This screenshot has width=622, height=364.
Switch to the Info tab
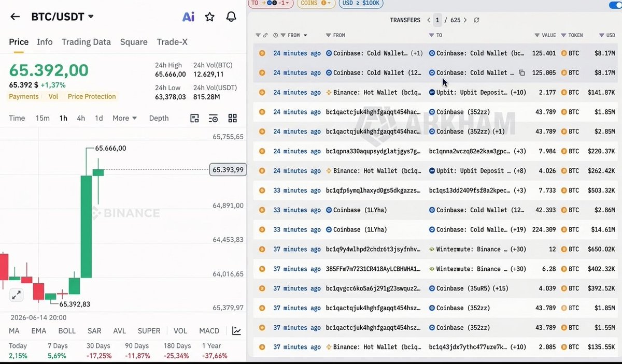point(45,42)
